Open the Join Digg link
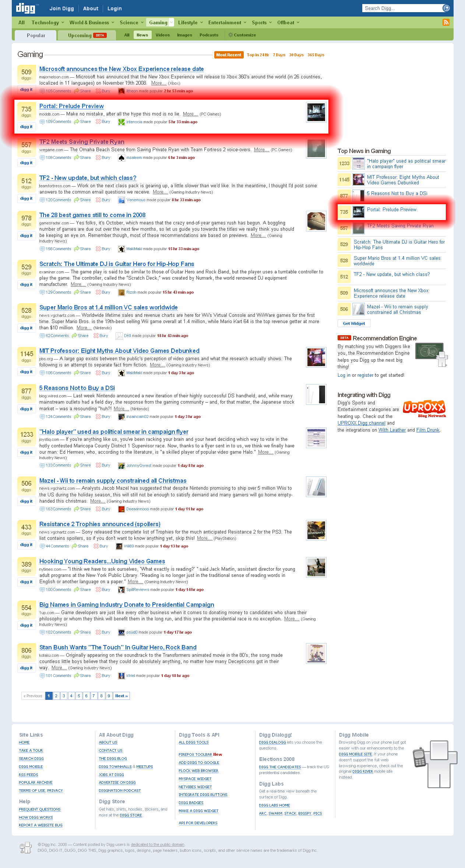The height and width of the screenshot is (868, 465). [61, 8]
